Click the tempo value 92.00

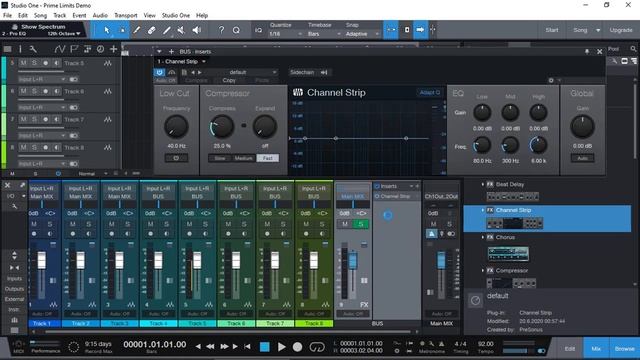tap(485, 344)
